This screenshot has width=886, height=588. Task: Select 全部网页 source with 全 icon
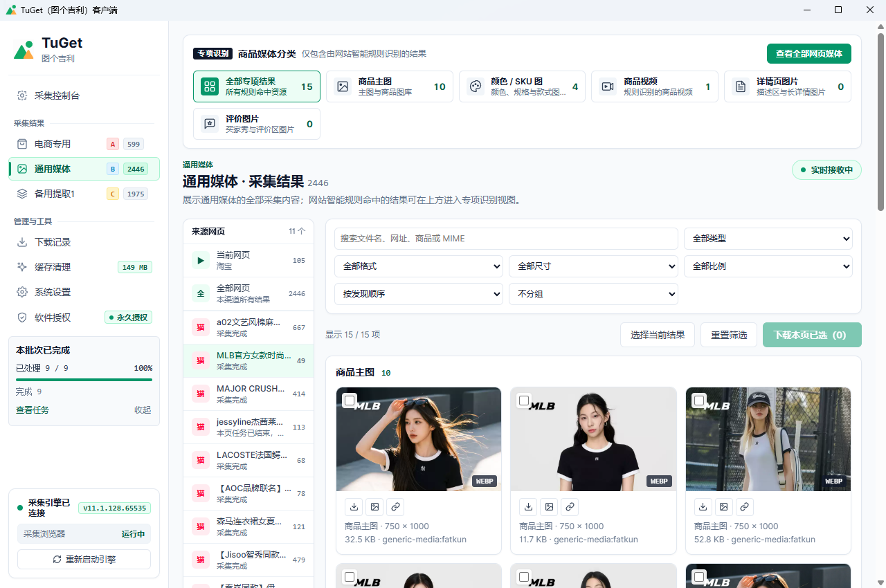(x=248, y=294)
